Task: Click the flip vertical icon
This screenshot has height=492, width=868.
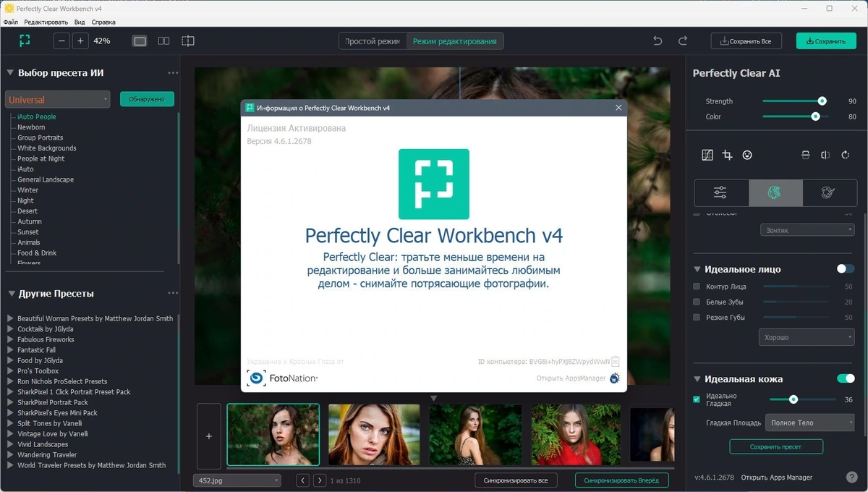Action: click(x=805, y=155)
